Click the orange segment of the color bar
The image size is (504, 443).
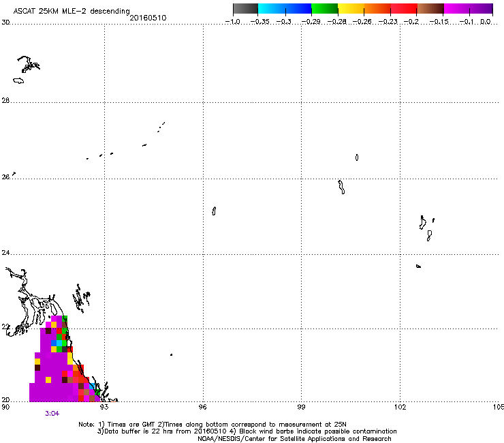(377, 9)
